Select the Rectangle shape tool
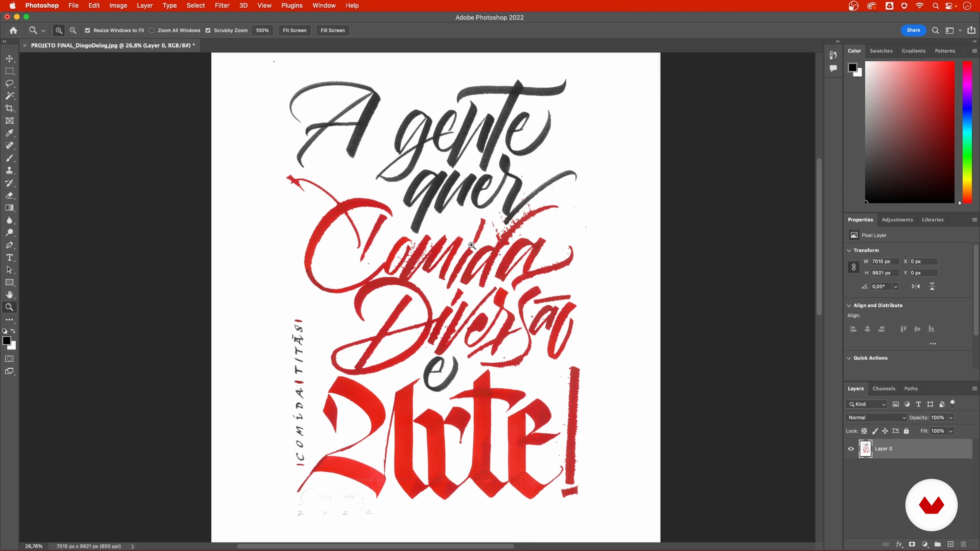The image size is (980, 551). [x=9, y=283]
